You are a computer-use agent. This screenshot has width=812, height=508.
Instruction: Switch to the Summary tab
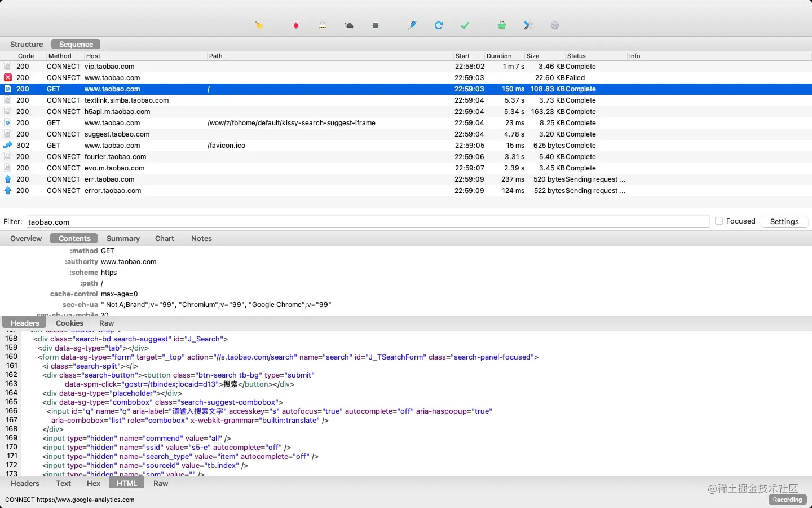(x=123, y=239)
